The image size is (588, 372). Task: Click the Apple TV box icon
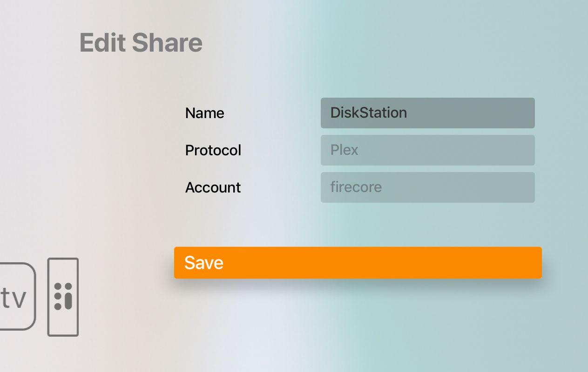coord(17,296)
